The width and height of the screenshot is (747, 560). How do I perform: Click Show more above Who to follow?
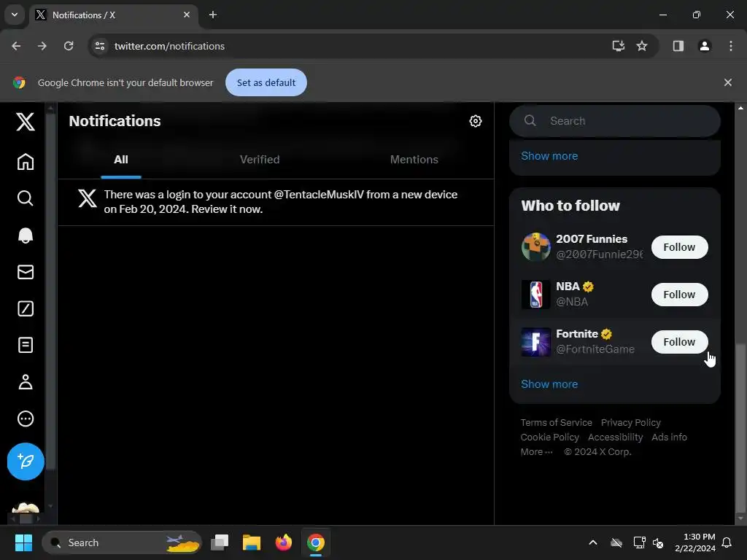pos(549,156)
